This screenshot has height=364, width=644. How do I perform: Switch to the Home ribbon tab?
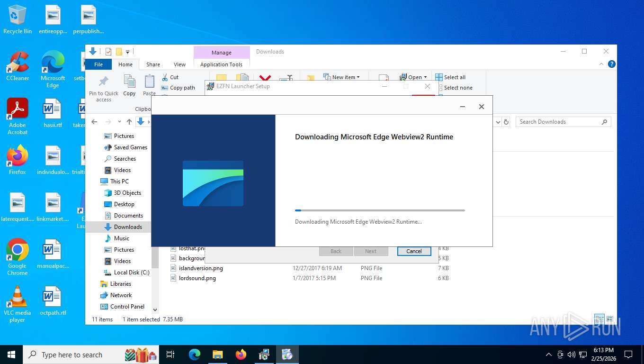click(x=125, y=64)
